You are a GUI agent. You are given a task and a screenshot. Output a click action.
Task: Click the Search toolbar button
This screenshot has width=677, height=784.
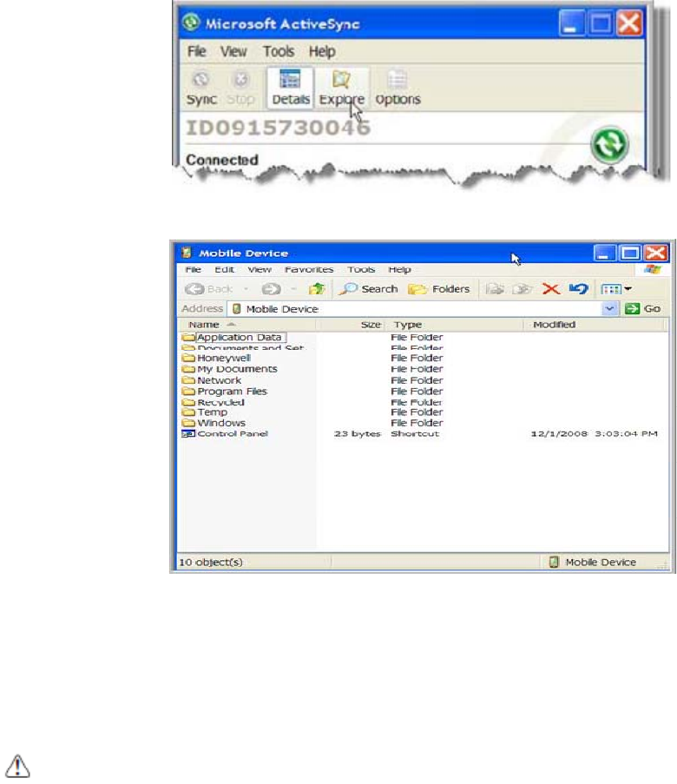pos(369,289)
